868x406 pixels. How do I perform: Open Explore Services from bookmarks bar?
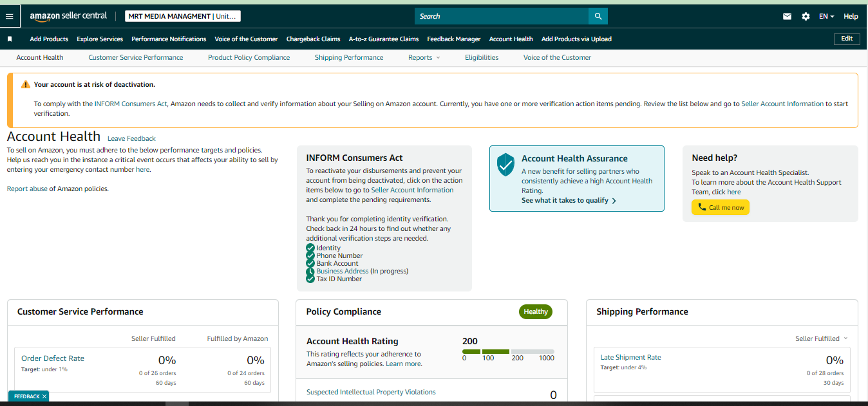point(100,39)
